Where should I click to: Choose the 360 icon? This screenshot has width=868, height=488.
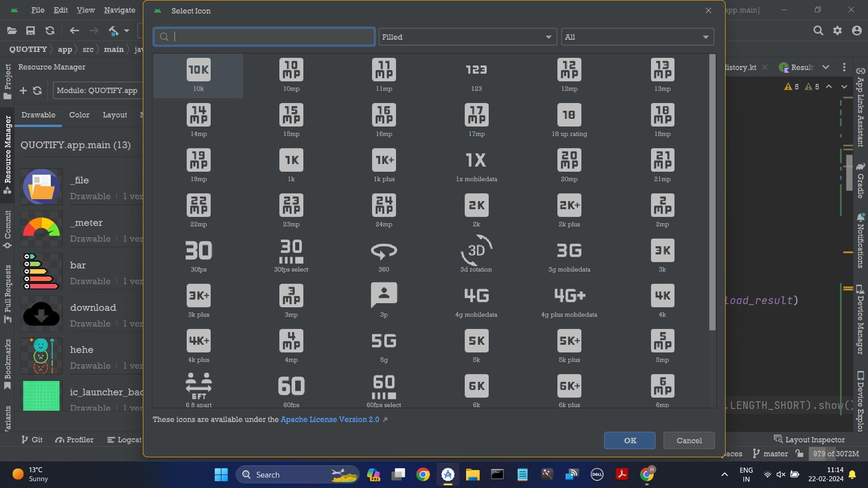pyautogui.click(x=384, y=251)
